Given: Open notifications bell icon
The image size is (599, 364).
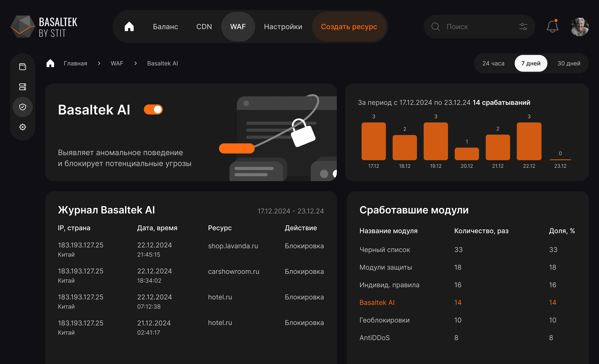Looking at the screenshot, I should point(552,27).
